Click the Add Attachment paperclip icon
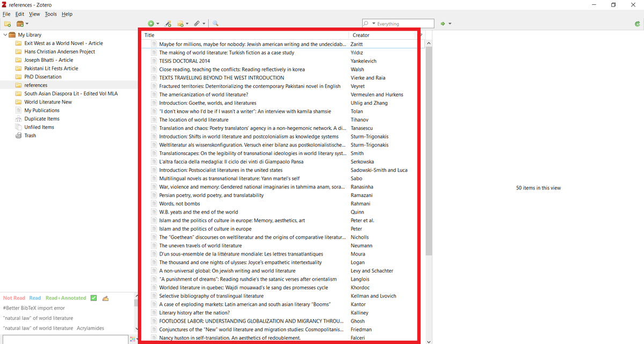 pos(197,24)
